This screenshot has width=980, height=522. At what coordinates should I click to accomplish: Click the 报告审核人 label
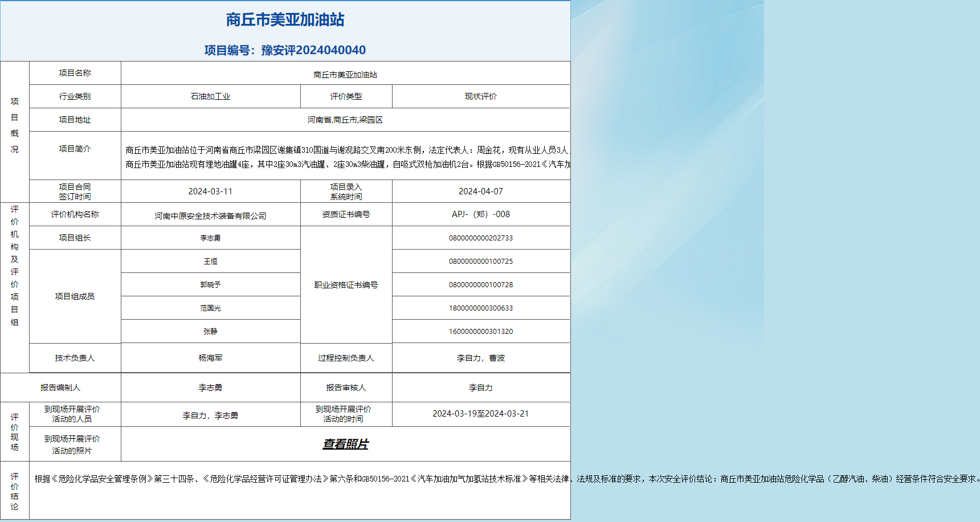[346, 388]
